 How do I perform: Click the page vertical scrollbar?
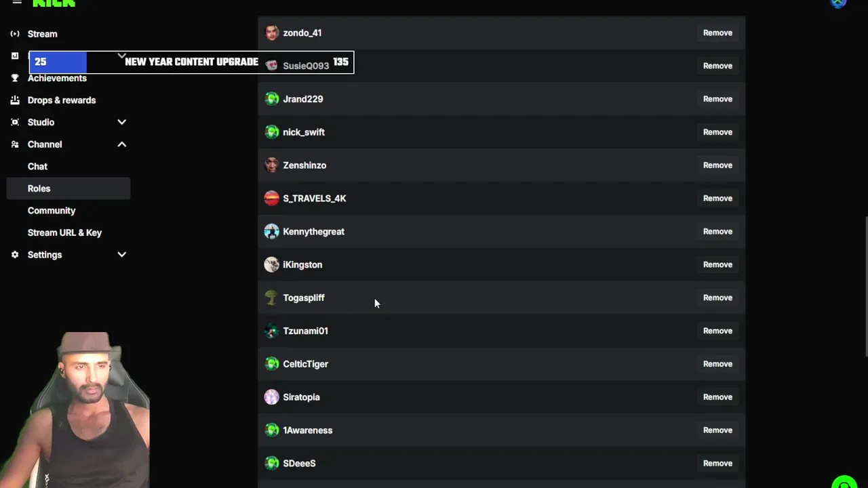point(865,285)
